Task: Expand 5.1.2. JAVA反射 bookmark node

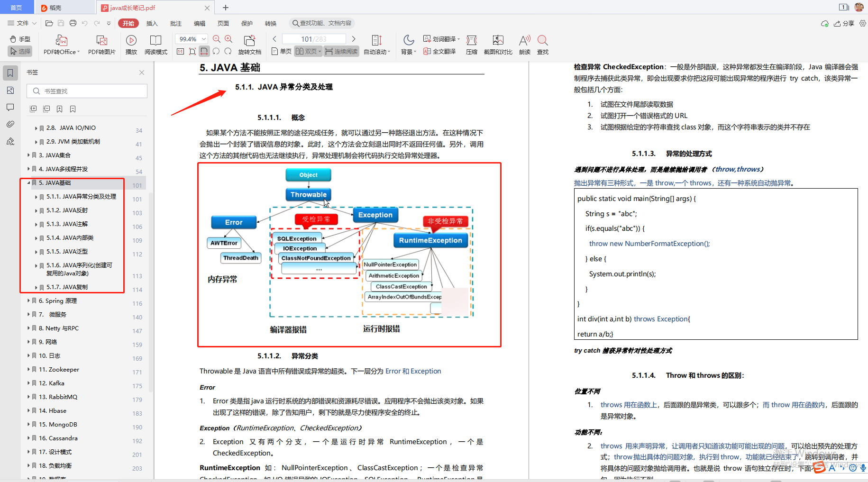Action: click(x=36, y=210)
